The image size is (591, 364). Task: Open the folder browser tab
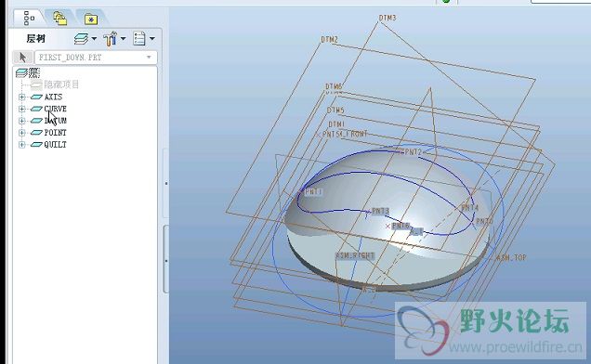(x=59, y=18)
